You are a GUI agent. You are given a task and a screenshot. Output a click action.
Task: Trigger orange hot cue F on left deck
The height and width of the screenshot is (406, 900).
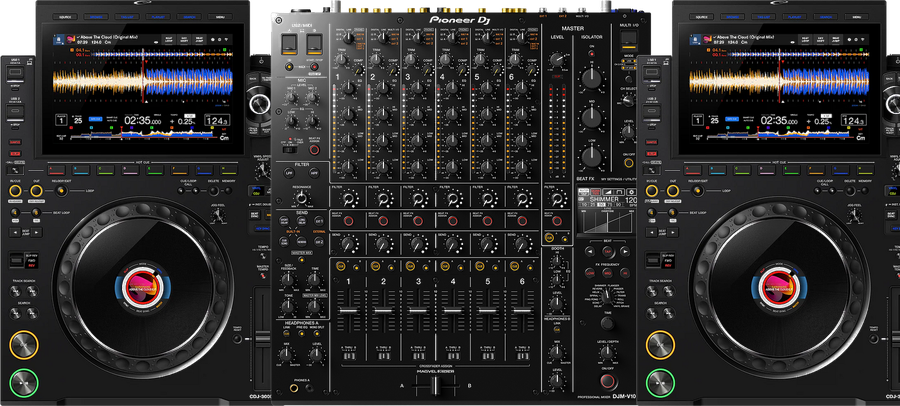[180, 170]
